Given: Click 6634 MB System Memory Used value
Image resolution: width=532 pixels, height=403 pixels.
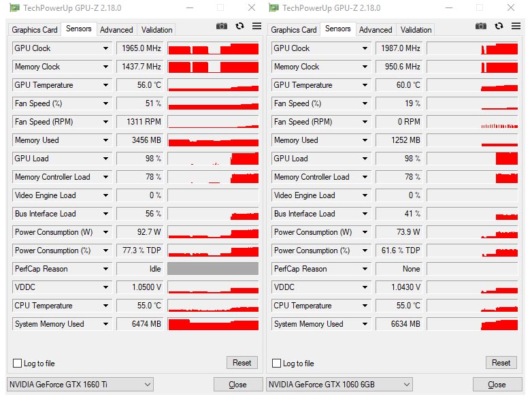Looking at the screenshot, I should 399,324.
